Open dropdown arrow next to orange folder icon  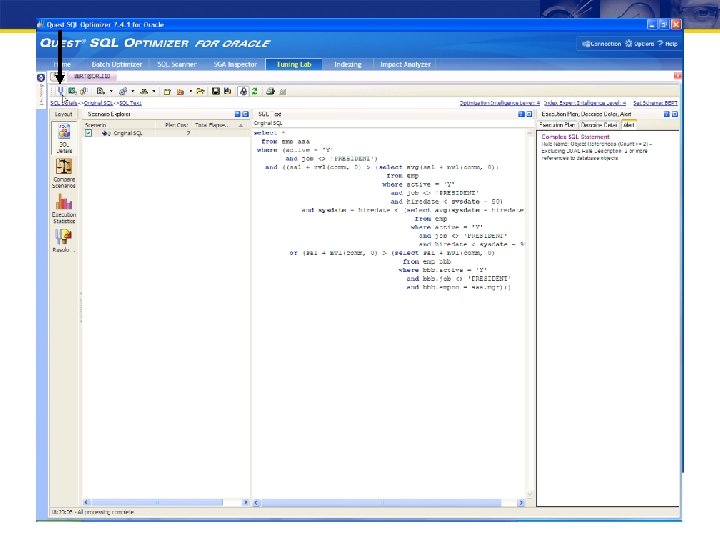click(x=191, y=91)
